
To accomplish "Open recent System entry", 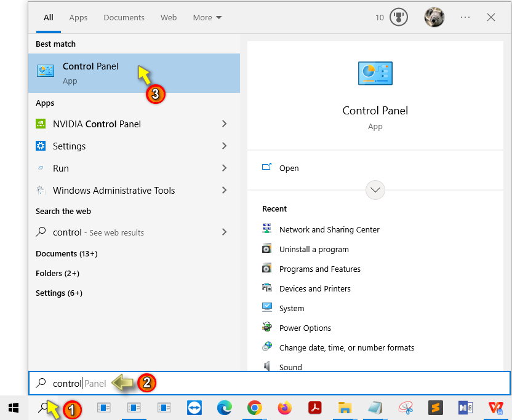I will pyautogui.click(x=292, y=309).
